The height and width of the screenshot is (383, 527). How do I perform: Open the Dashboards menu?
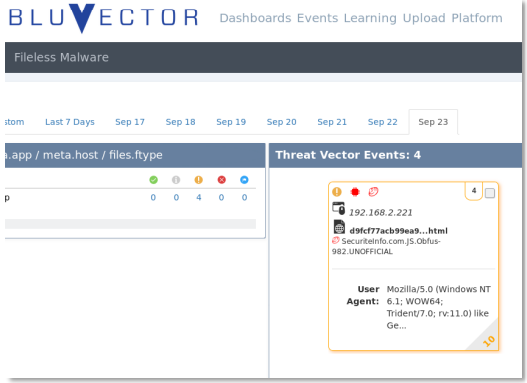coord(255,18)
